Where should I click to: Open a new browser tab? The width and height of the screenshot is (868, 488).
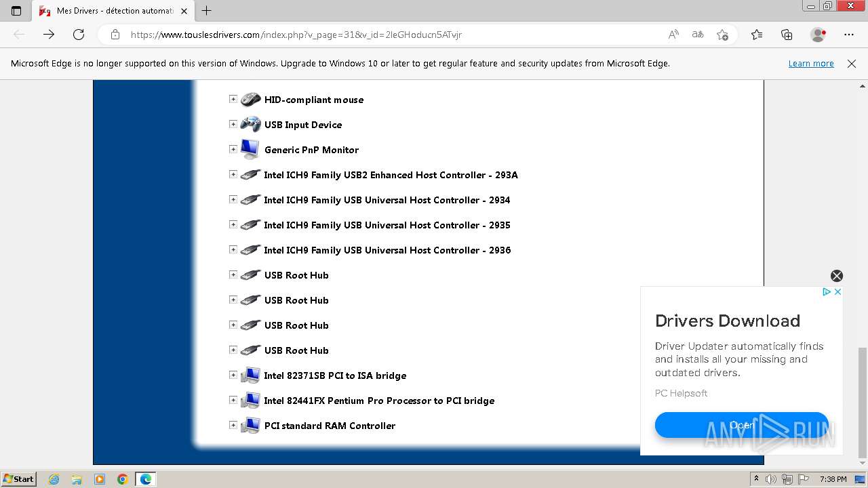(207, 11)
